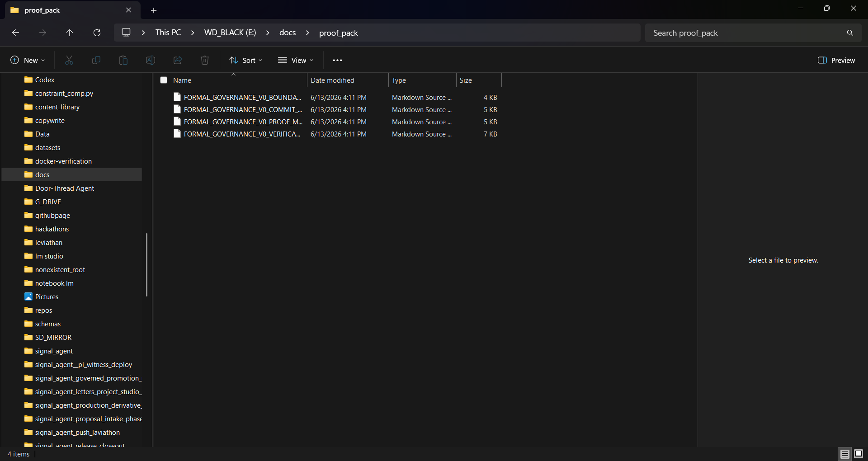Open the View dropdown menu
The image size is (868, 461).
296,60
